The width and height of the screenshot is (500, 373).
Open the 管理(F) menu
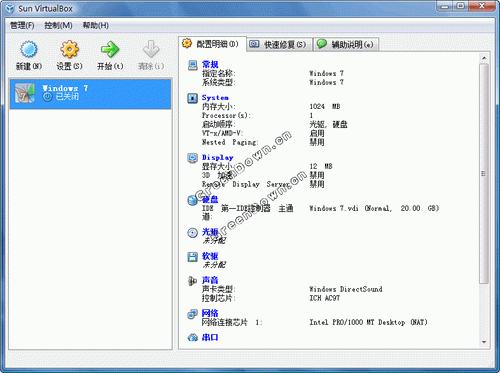[x=22, y=25]
